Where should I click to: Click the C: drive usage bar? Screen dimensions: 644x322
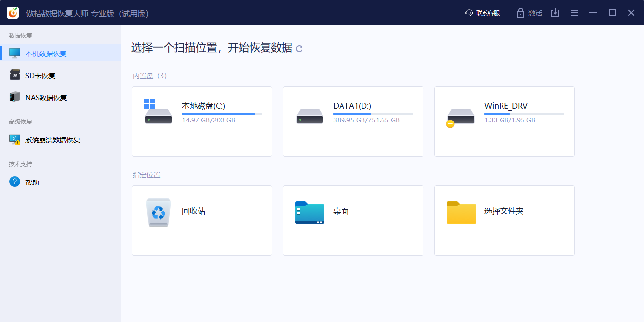click(222, 114)
